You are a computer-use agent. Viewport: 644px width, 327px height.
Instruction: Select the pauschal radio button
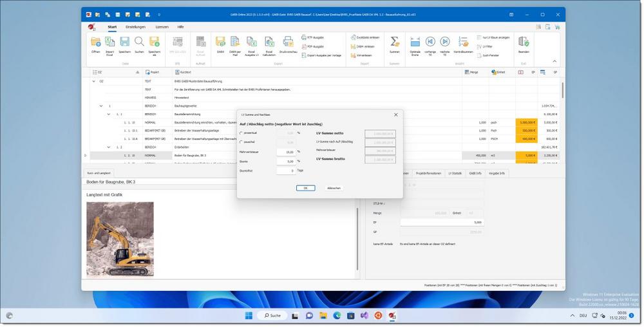point(241,142)
